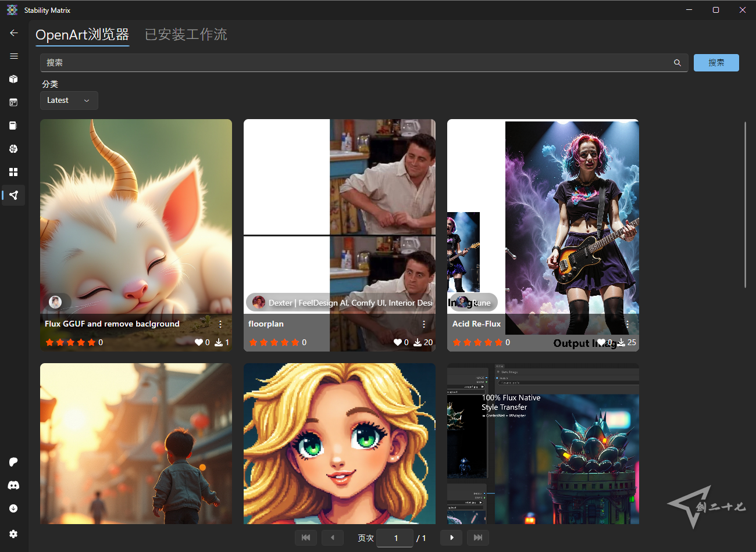756x552 pixels.
Task: Go back using the back arrow
Action: pos(14,33)
